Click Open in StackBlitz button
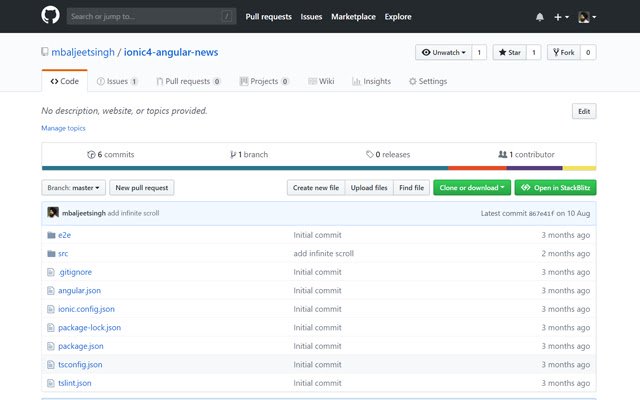 tap(556, 188)
